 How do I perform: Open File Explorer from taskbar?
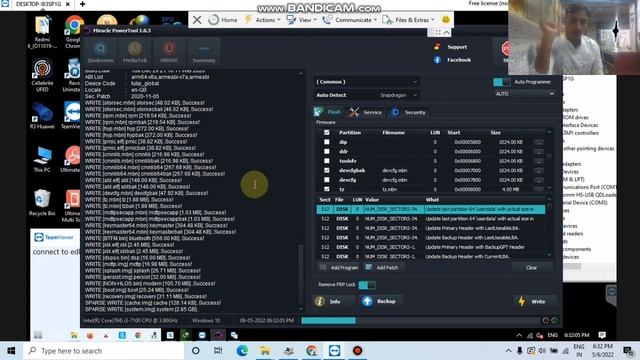pos(265,351)
